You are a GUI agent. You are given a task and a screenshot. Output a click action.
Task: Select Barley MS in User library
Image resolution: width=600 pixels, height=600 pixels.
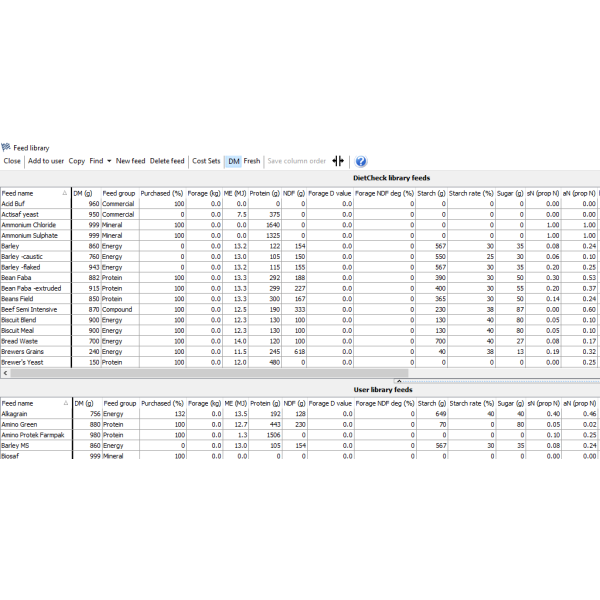(15, 446)
